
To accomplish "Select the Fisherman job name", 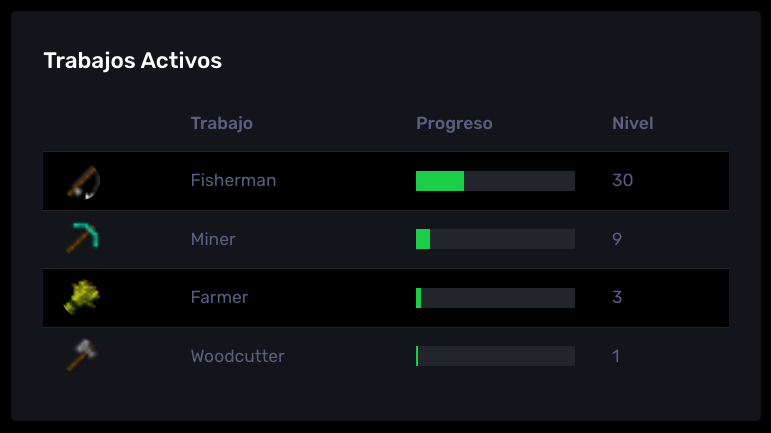I will [x=233, y=180].
